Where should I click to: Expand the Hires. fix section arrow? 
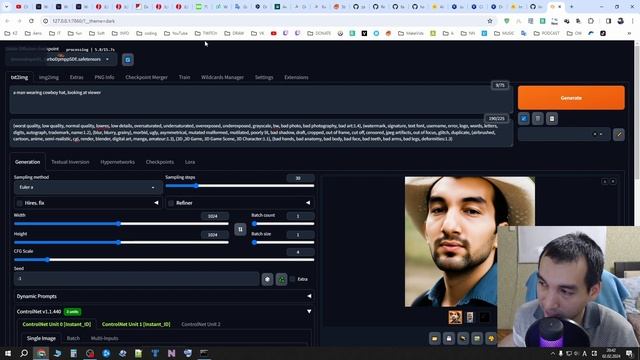(x=156, y=203)
